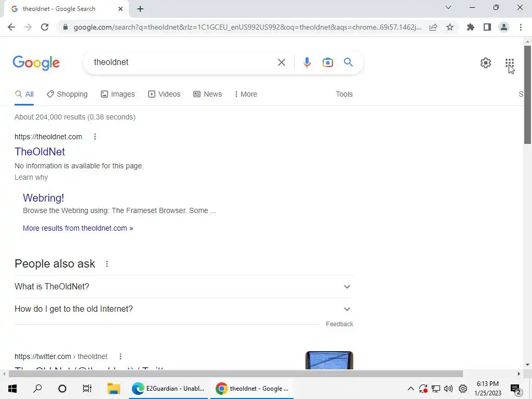This screenshot has width=532, height=399.
Task: Open Cortana circle on taskbar
Action: (x=62, y=389)
